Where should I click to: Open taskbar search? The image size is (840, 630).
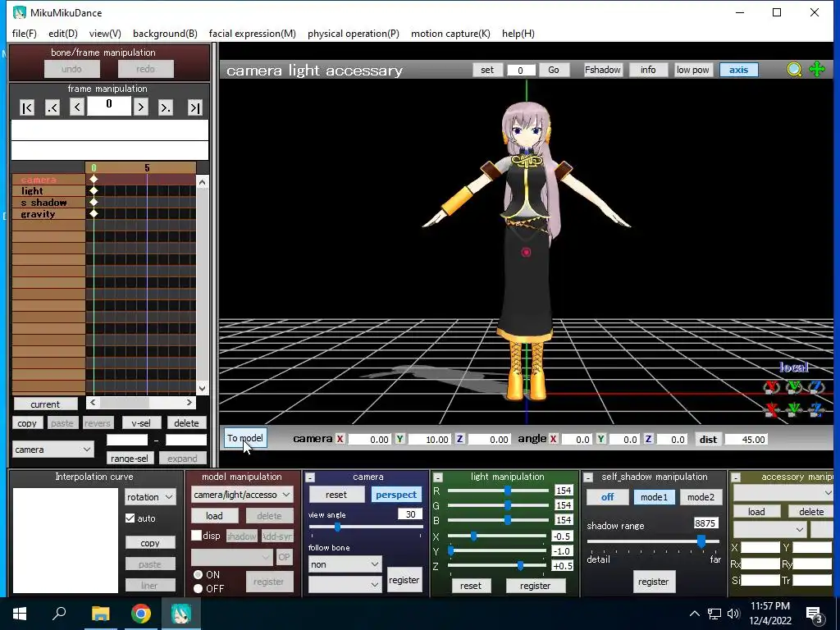tap(59, 614)
